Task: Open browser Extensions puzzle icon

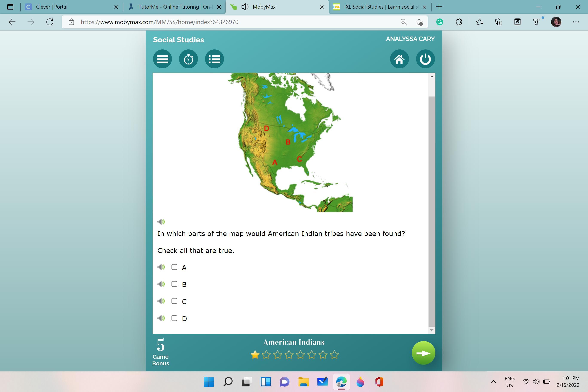Action: tap(458, 22)
